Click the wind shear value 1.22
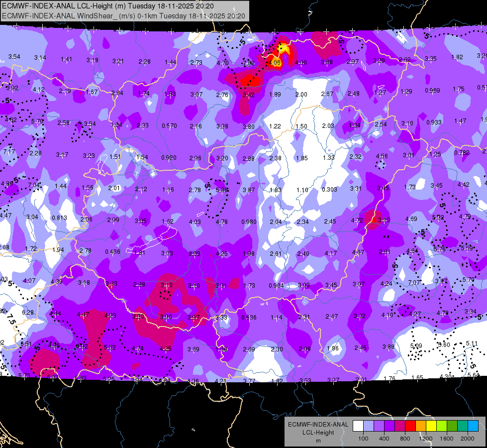 (x=275, y=126)
